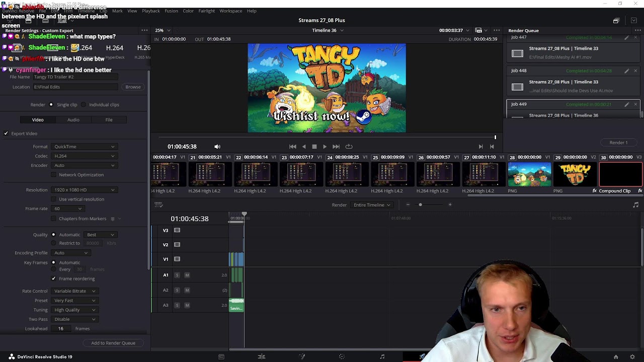The height and width of the screenshot is (362, 644).
Task: Open Fusion page icon
Action: click(x=302, y=356)
